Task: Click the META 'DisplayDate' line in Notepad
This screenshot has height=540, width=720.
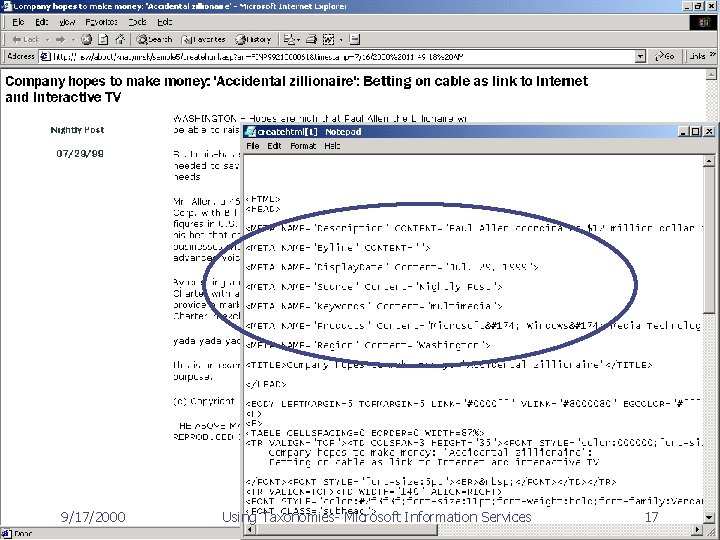Action: (x=392, y=267)
